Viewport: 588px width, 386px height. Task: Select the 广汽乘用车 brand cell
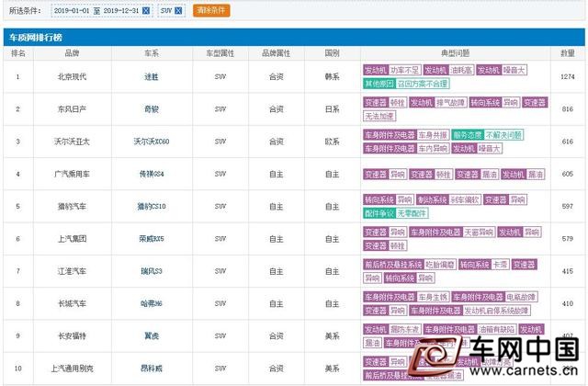72,174
